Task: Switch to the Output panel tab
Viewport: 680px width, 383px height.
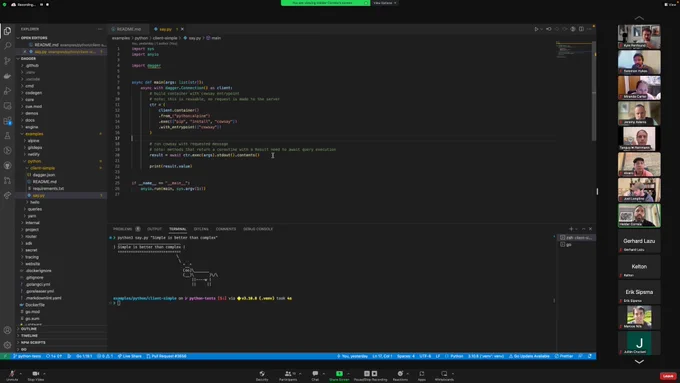Action: [x=154, y=229]
